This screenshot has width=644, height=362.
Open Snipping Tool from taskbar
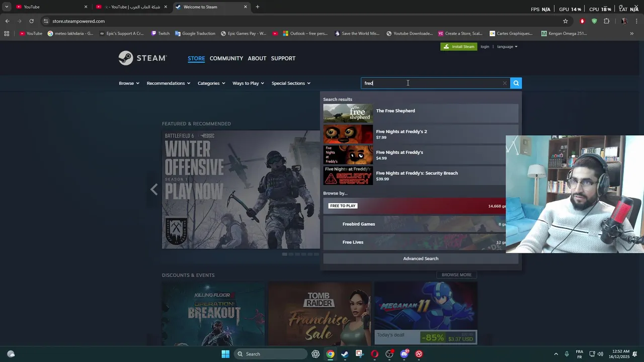click(359, 354)
